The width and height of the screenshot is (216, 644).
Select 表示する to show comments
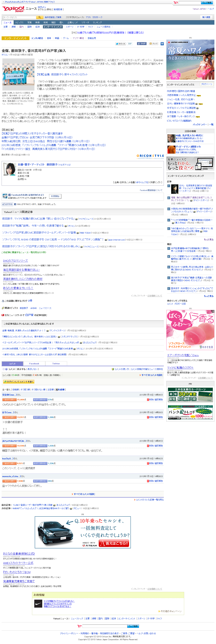pyautogui.click(x=21, y=369)
